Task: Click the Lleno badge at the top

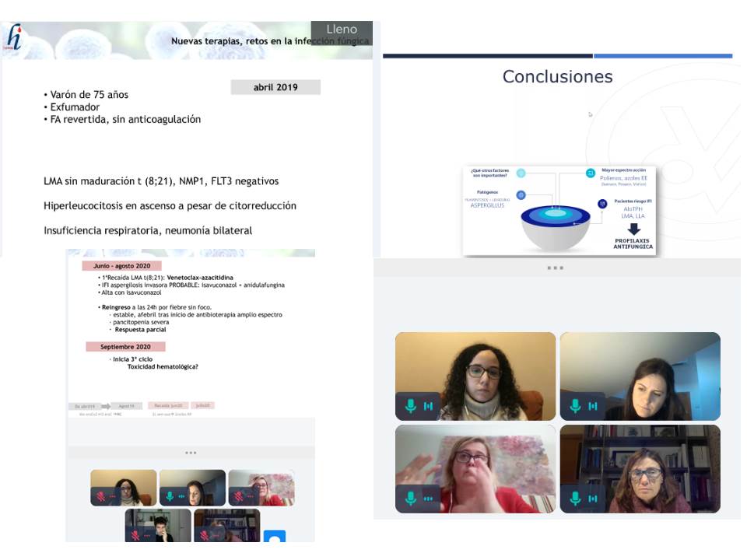Action: click(342, 30)
